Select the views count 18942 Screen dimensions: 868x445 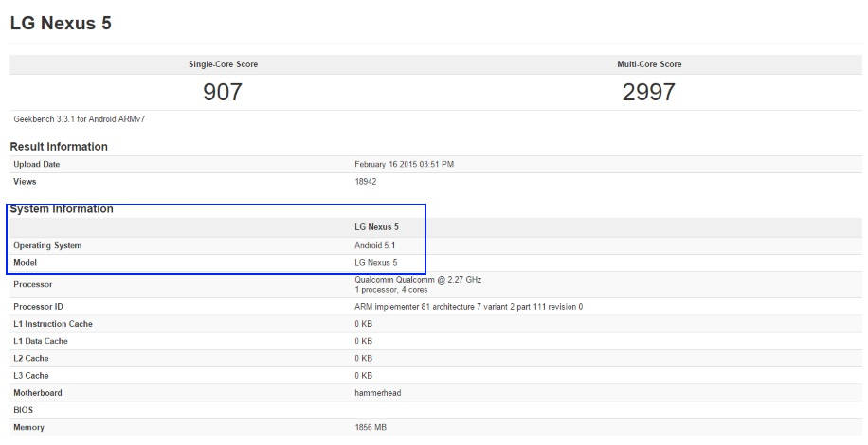coord(366,182)
